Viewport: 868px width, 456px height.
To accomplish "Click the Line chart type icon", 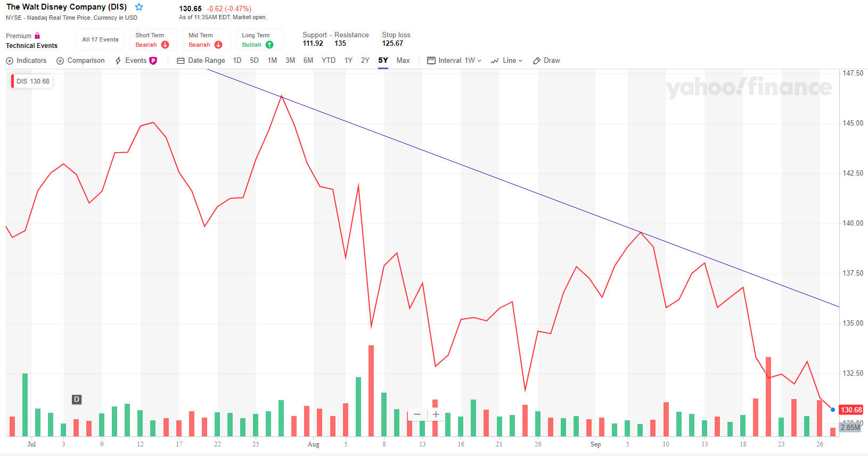I will (495, 61).
